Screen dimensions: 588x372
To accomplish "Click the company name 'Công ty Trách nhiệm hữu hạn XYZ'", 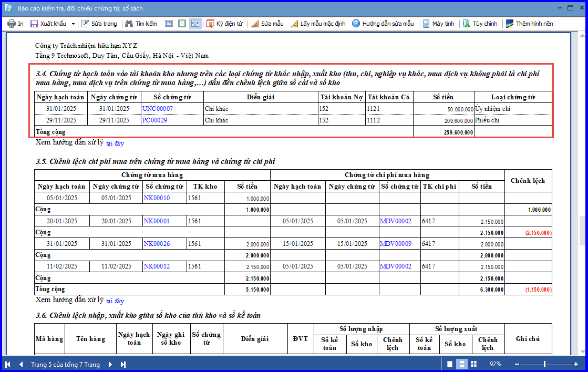I will point(86,45).
